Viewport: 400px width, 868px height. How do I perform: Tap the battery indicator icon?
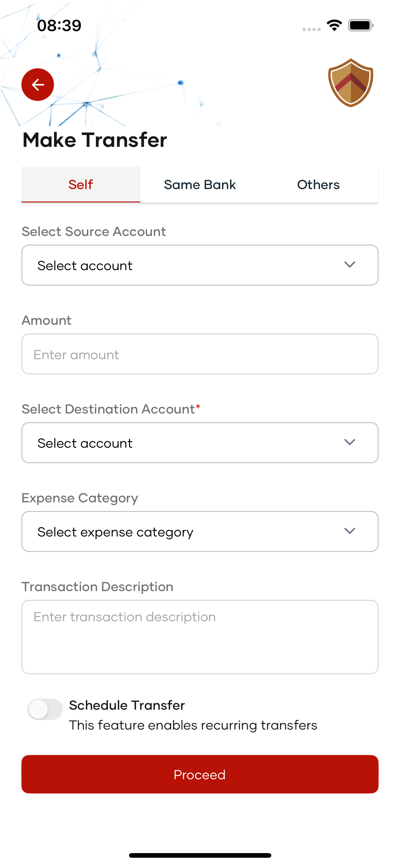[x=361, y=25]
